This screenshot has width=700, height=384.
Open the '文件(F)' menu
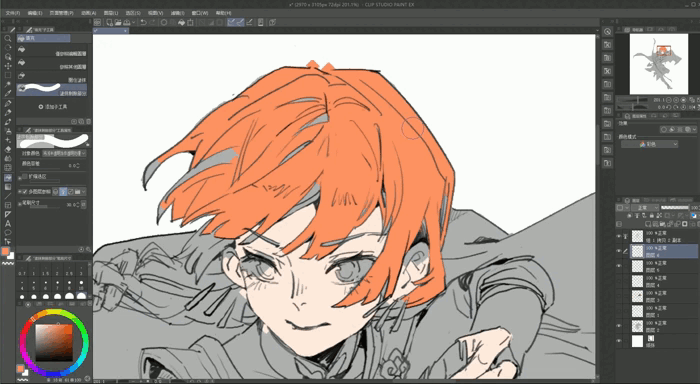[x=12, y=13]
